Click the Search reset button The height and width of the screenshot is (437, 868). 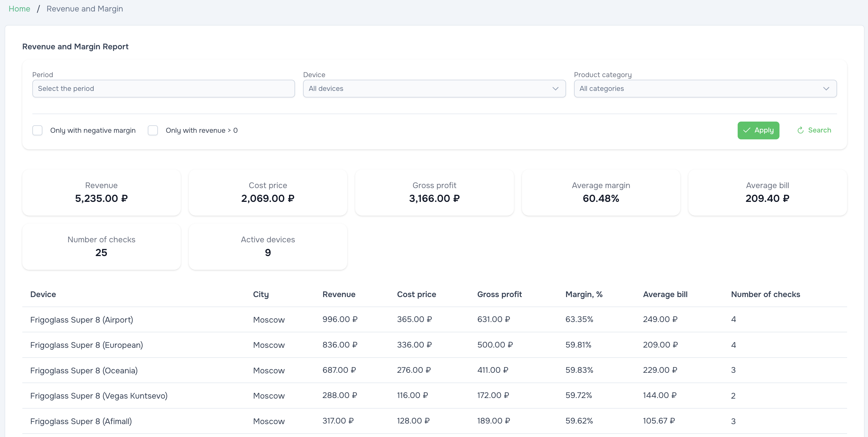coord(814,130)
